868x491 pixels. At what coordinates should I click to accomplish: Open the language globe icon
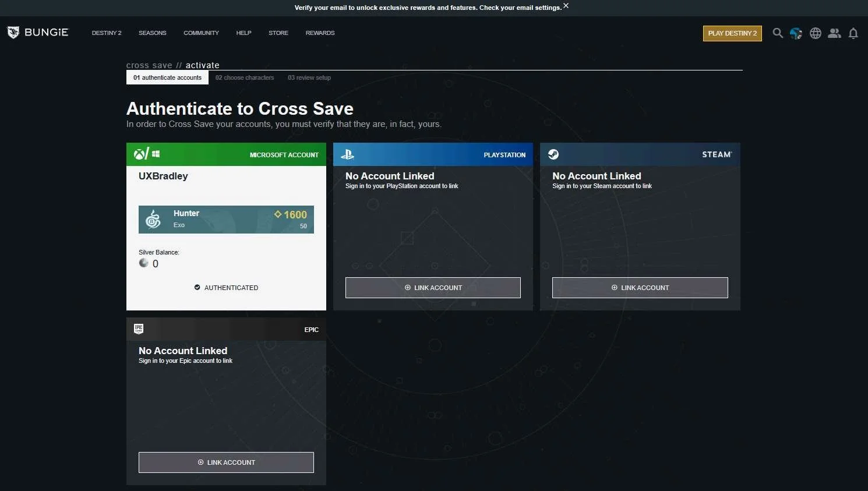[816, 33]
